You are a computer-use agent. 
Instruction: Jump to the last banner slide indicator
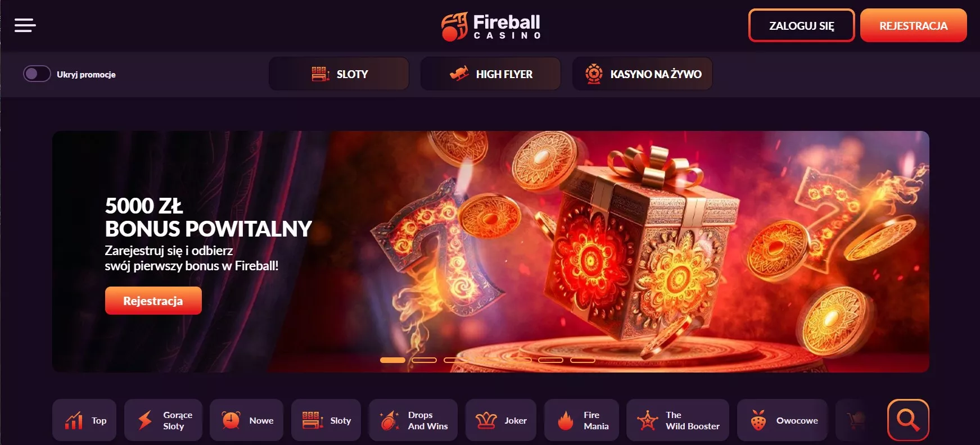[583, 360]
